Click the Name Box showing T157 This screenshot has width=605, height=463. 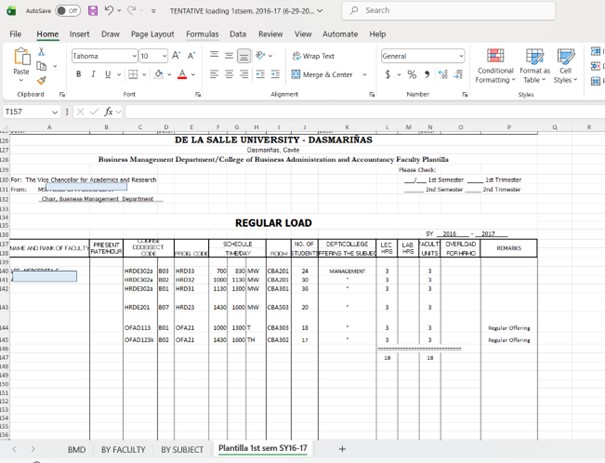click(27, 112)
